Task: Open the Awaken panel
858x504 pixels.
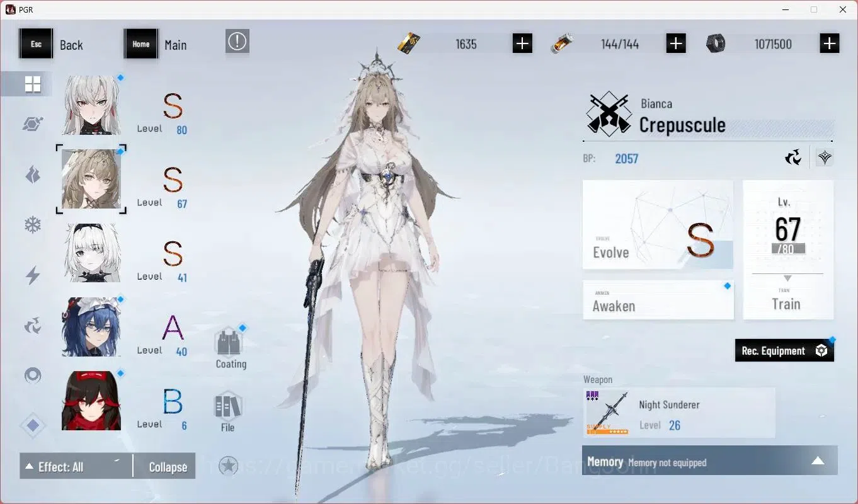Action: point(658,300)
